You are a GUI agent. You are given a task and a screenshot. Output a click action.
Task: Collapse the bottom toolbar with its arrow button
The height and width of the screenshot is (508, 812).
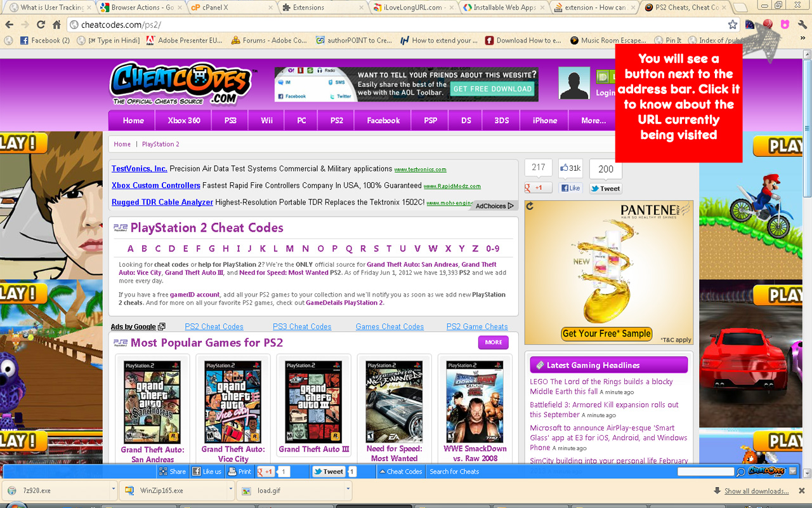click(x=792, y=471)
